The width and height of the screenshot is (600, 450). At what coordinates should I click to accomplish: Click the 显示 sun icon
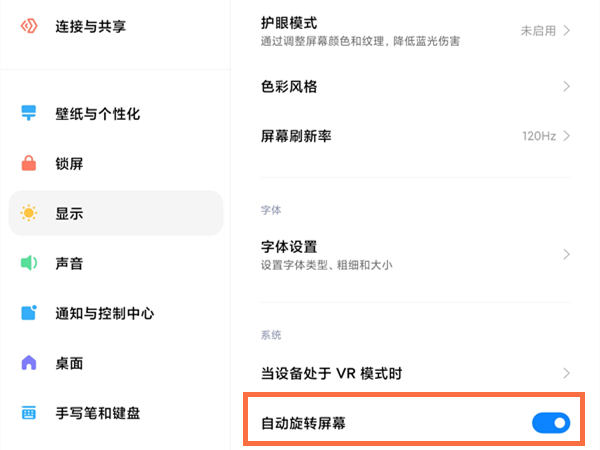click(30, 213)
